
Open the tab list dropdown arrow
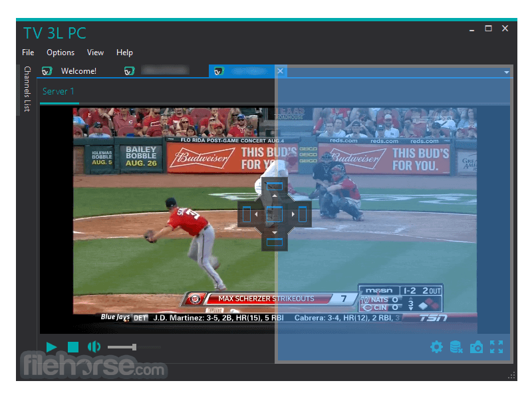tap(506, 72)
